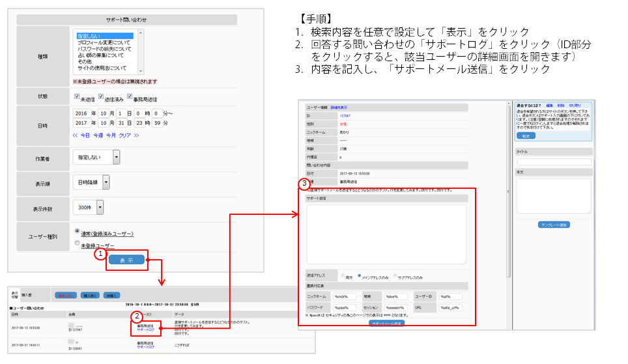Expand the 表示順 sort order dropdown
Screen dimensions: 628x364
pos(106,183)
